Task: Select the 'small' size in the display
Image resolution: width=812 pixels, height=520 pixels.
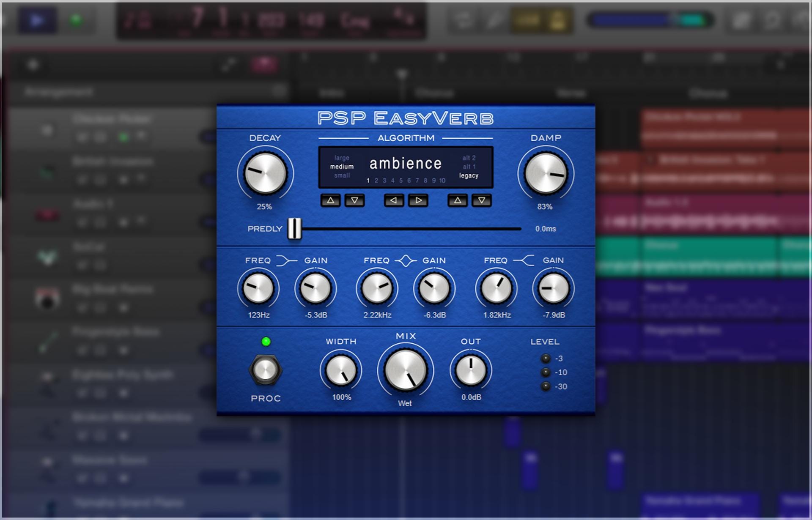Action: coord(342,175)
